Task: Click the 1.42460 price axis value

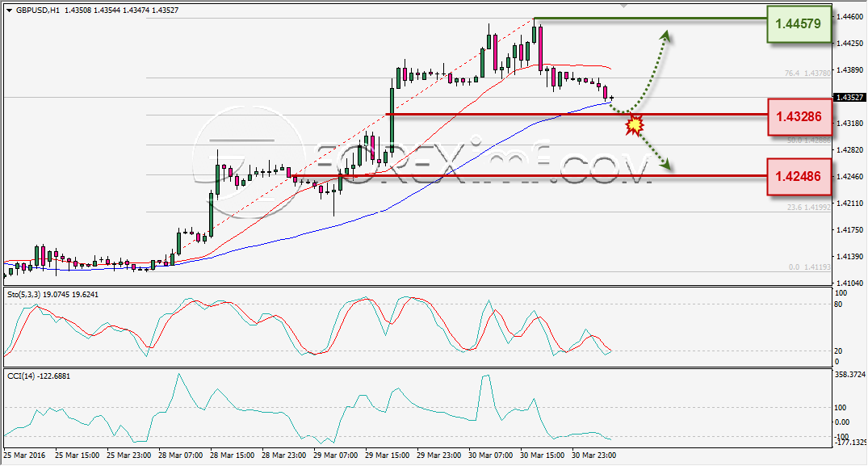Action: click(850, 177)
